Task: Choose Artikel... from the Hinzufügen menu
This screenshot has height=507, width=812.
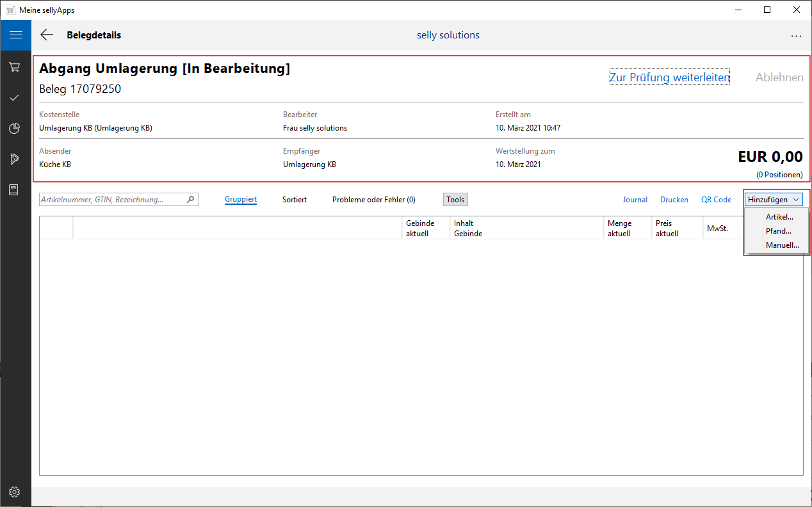Action: (779, 217)
